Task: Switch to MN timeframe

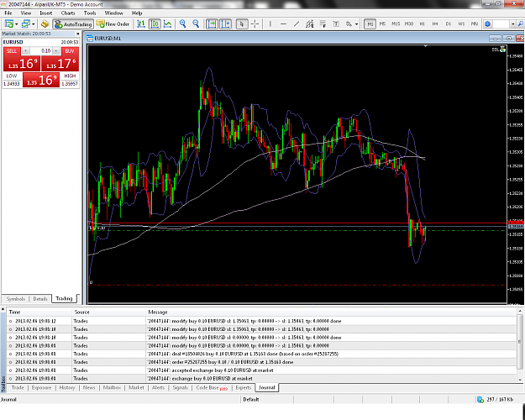Action: tap(475, 24)
